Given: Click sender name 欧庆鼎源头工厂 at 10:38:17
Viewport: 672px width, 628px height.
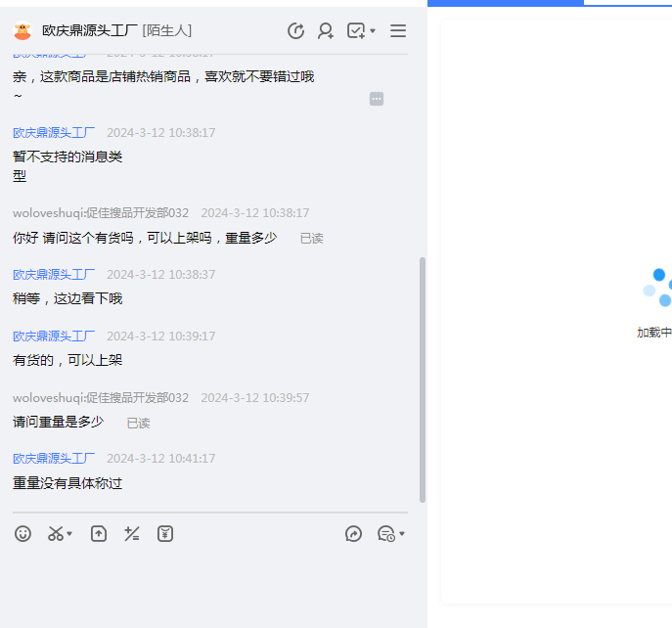Looking at the screenshot, I should [54, 133].
